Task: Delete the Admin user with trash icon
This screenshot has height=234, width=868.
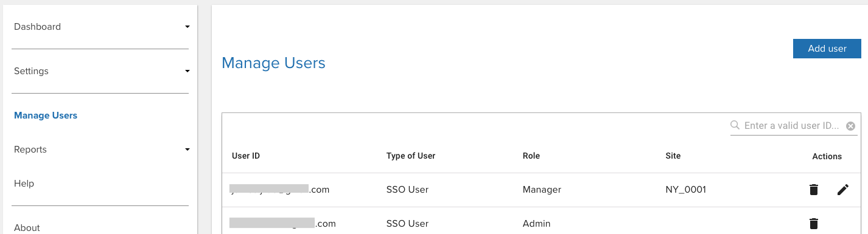Action: coord(814,224)
